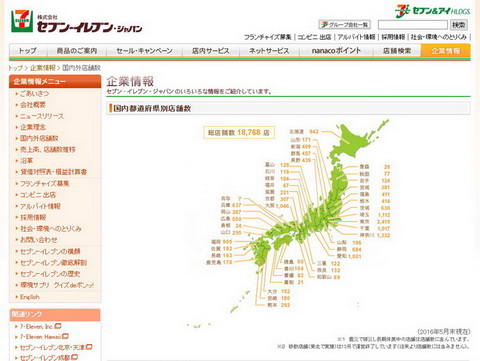
Task: Click the 愛知 1,001 map label
Action: (x=349, y=256)
